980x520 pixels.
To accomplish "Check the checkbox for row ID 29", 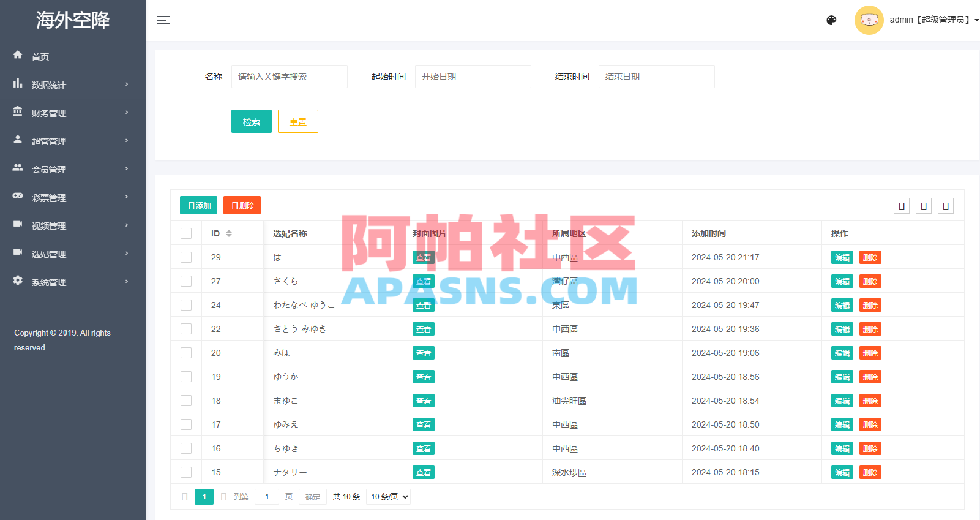I will click(186, 257).
